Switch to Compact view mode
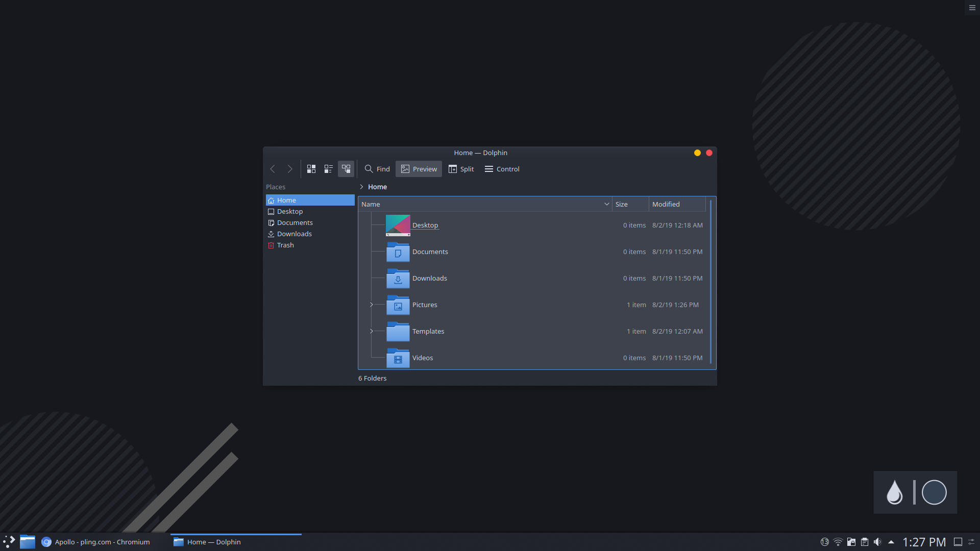The width and height of the screenshot is (980, 551). [329, 169]
